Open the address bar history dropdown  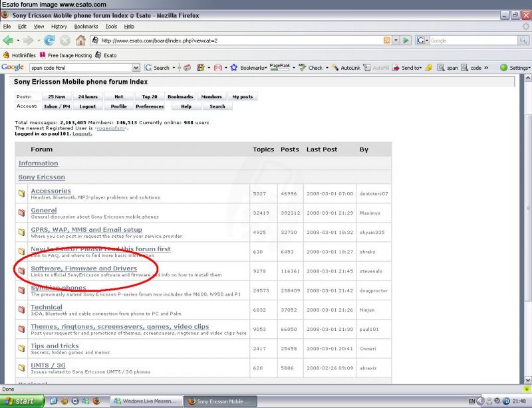pos(396,41)
